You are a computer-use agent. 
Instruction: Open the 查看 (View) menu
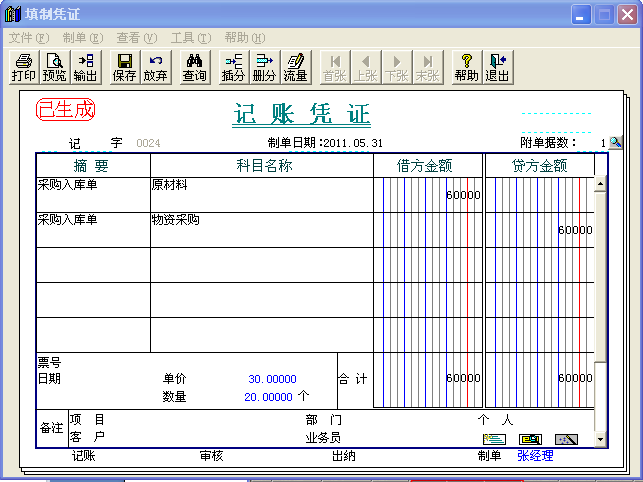coord(137,37)
